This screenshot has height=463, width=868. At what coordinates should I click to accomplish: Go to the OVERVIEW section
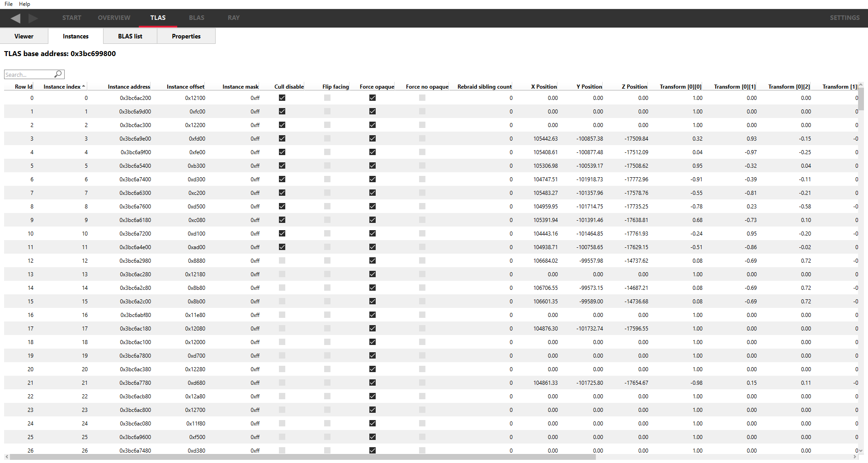(114, 18)
